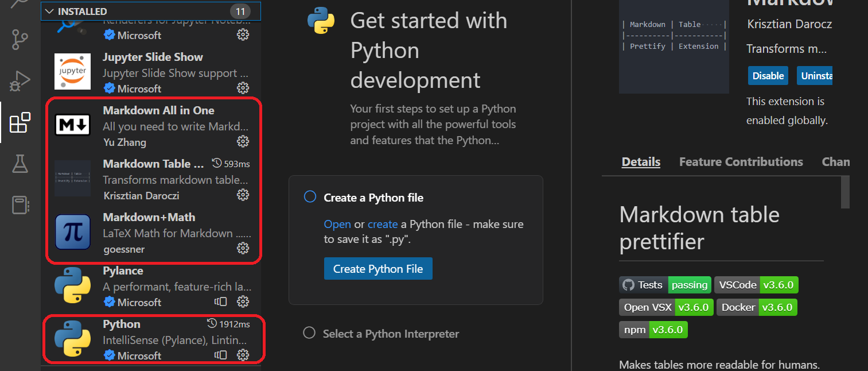Click activation time 593ms on Markdown Table
This screenshot has height=371, width=868.
click(x=231, y=164)
